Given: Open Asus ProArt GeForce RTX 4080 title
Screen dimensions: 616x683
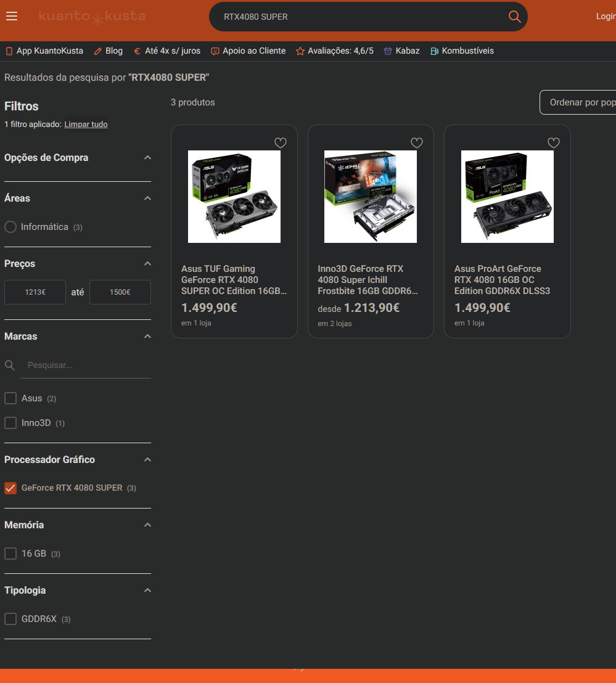Looking at the screenshot, I should coord(503,280).
